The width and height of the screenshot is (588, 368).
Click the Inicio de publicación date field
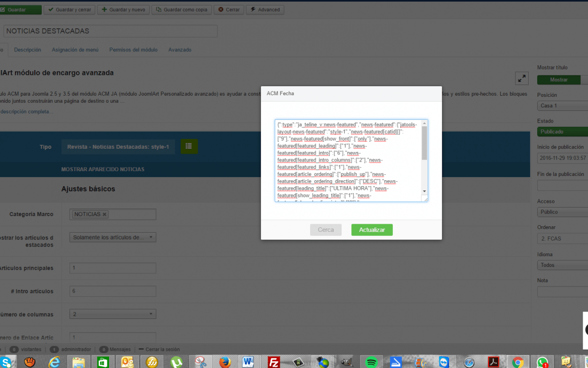[562, 158]
